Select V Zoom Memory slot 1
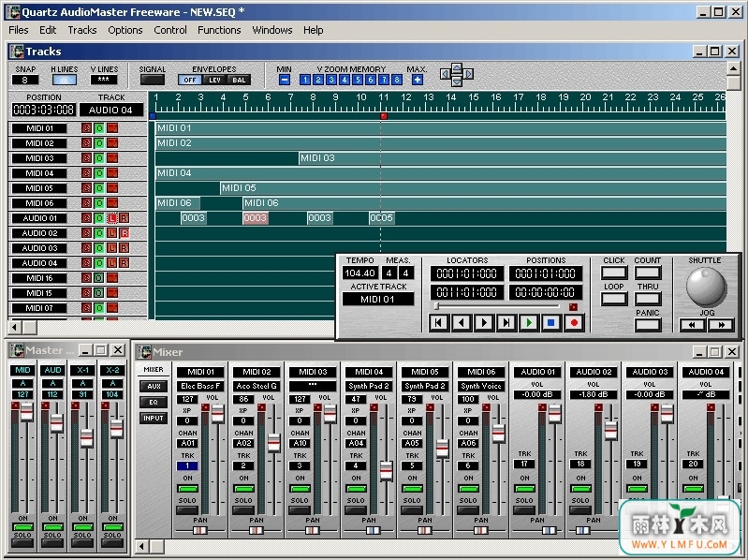Screen dimensions: 748x560 pyautogui.click(x=305, y=80)
